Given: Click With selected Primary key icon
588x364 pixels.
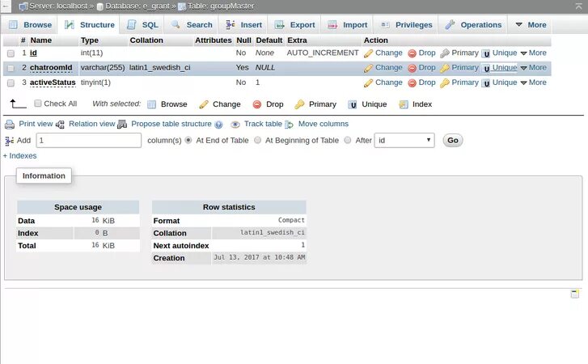Looking at the screenshot, I should tap(299, 104).
